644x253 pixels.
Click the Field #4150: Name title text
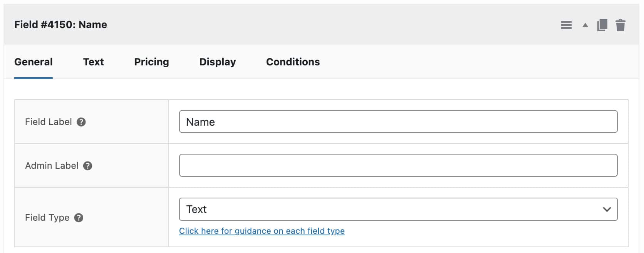[60, 25]
